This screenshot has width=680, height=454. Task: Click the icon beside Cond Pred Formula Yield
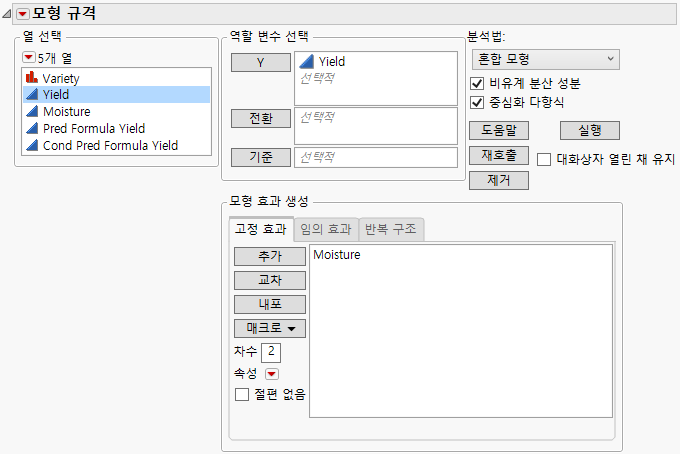pos(31,145)
